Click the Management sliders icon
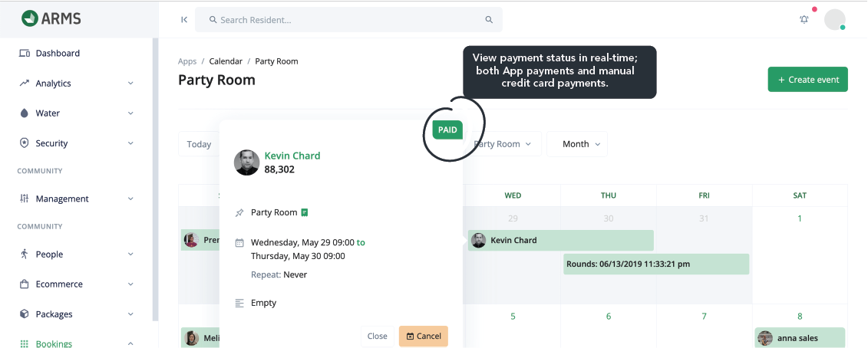Screen dimensions: 868x348 click(24, 198)
